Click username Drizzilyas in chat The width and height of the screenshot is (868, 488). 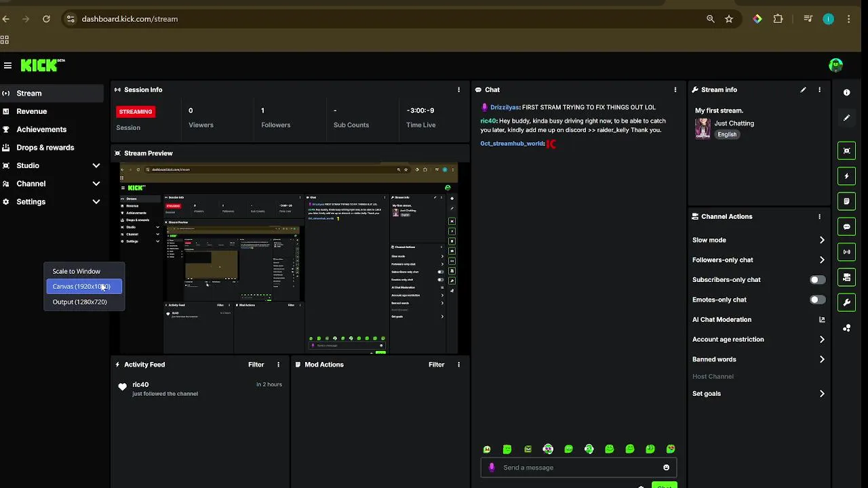point(505,107)
